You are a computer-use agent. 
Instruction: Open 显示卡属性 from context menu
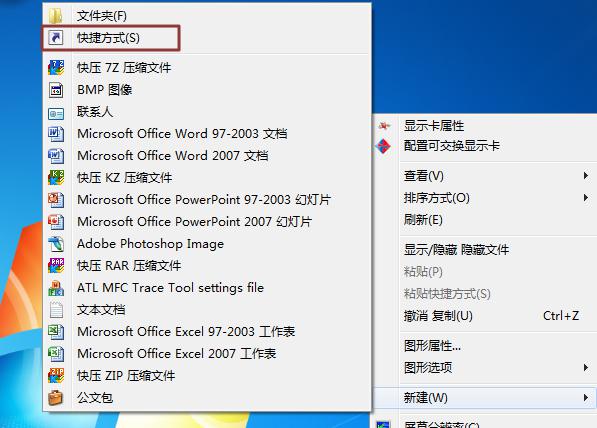point(485,125)
